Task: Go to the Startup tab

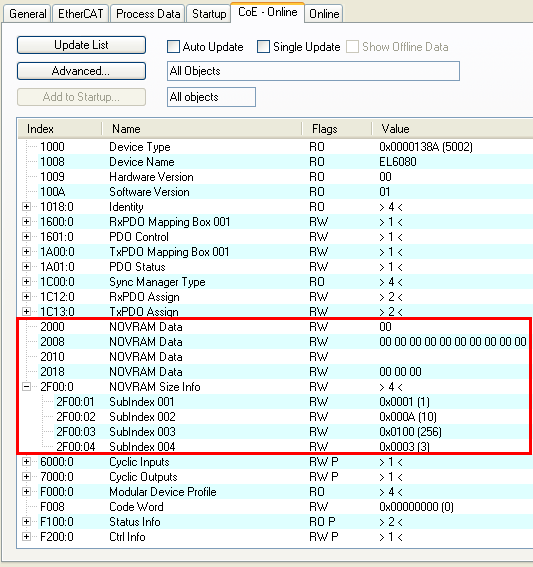Action: coord(209,14)
